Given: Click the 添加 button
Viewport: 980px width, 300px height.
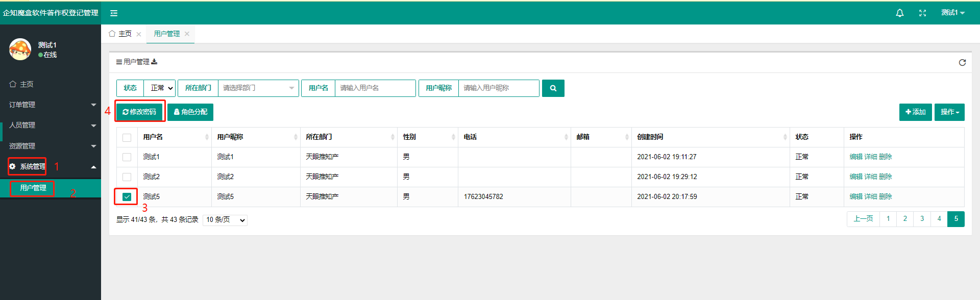Looking at the screenshot, I should (x=915, y=112).
